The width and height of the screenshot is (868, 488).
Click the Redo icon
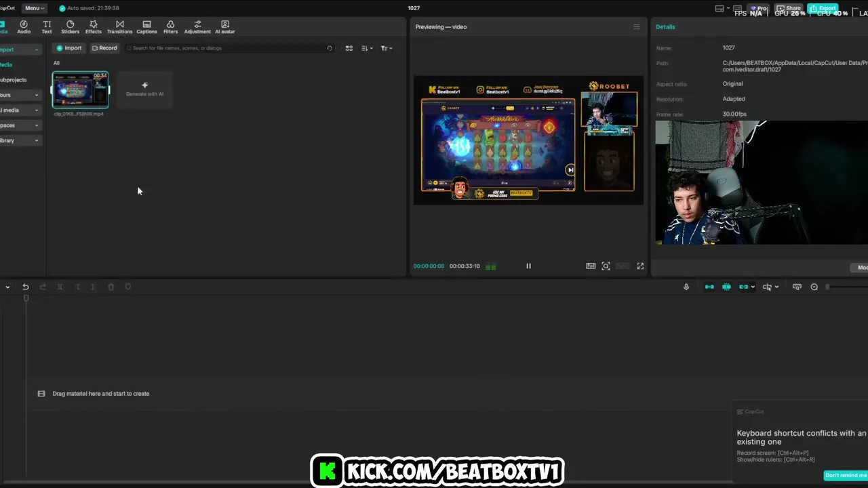pos(42,287)
